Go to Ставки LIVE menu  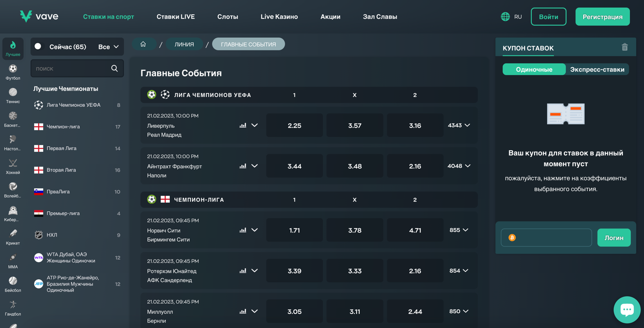(x=176, y=17)
